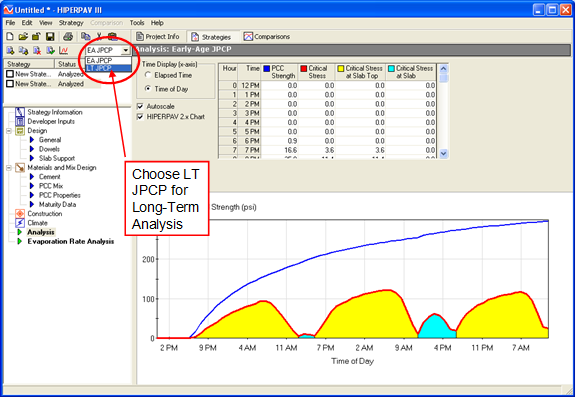The height and width of the screenshot is (398, 576).
Task: Toggle the Autoscale checkbox
Action: pyautogui.click(x=140, y=107)
